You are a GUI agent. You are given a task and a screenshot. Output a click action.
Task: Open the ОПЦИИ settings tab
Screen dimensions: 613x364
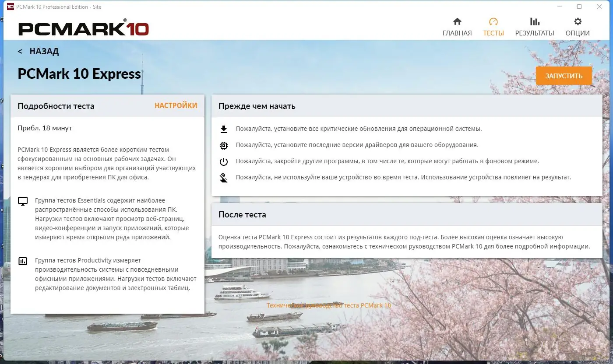[x=578, y=27]
